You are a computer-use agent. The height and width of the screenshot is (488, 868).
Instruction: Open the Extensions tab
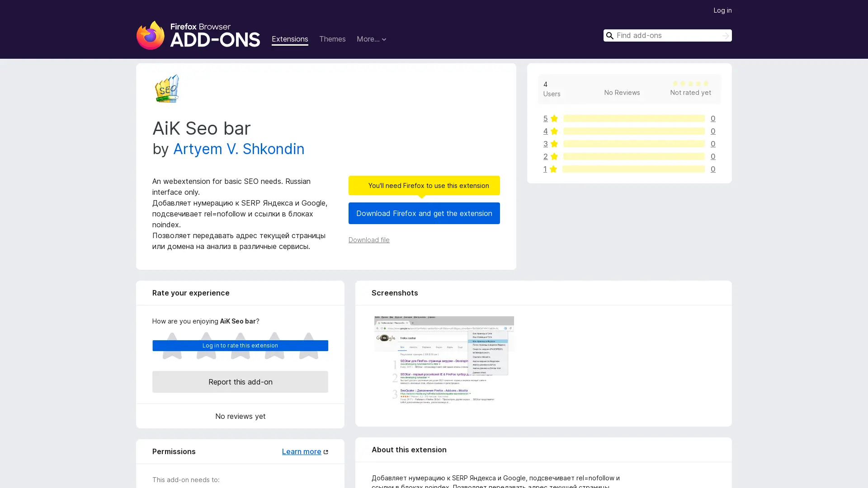(x=290, y=39)
